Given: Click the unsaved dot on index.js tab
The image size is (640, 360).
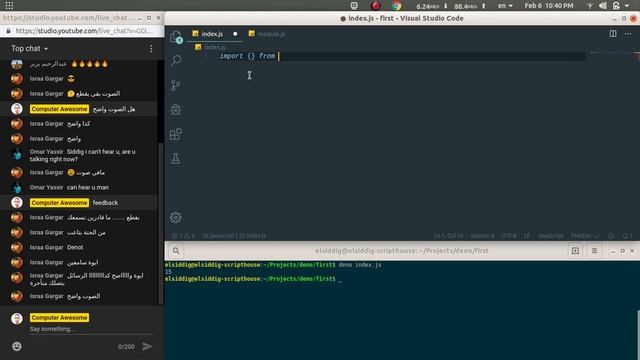Looking at the screenshot, I should click(235, 34).
